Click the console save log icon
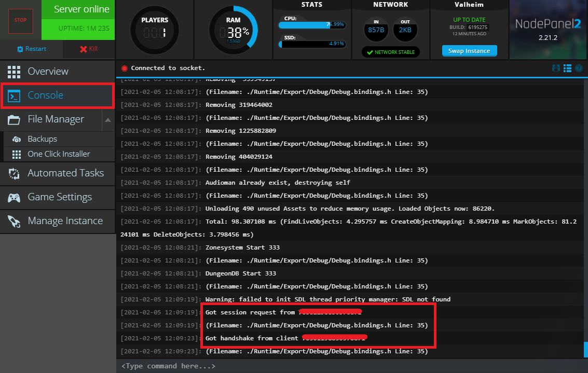 556,68
